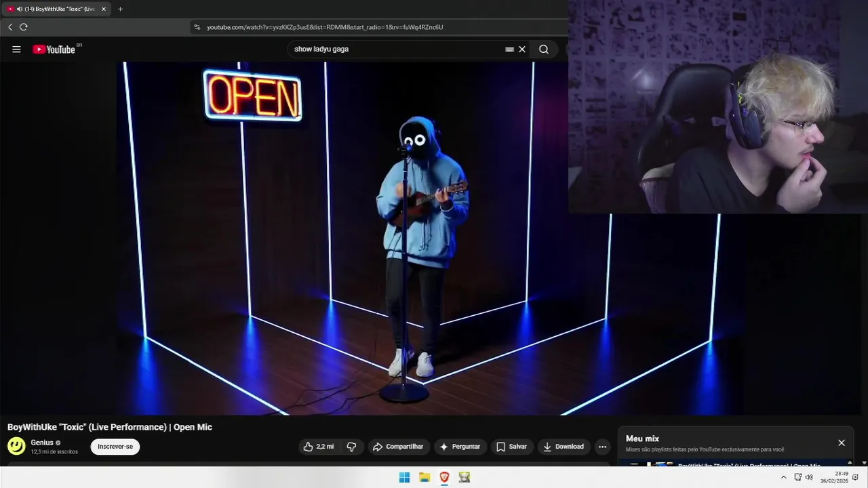Close the BoyWithUke Toxic browser tab
Screen dimensions: 868x488
click(104, 9)
